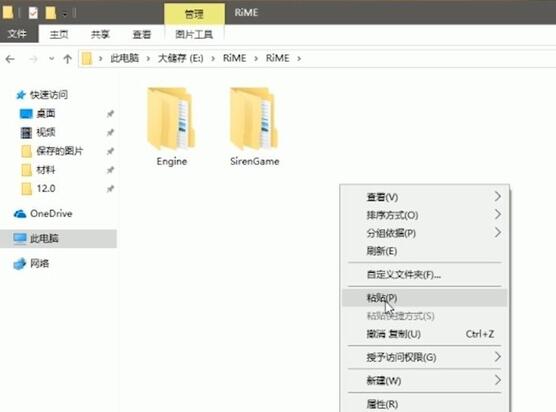Open the recent locations dropdown

click(x=52, y=59)
